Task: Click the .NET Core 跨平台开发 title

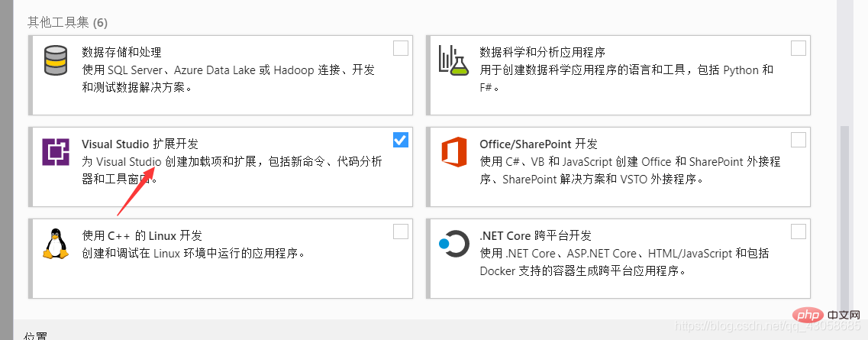Action: coord(535,235)
